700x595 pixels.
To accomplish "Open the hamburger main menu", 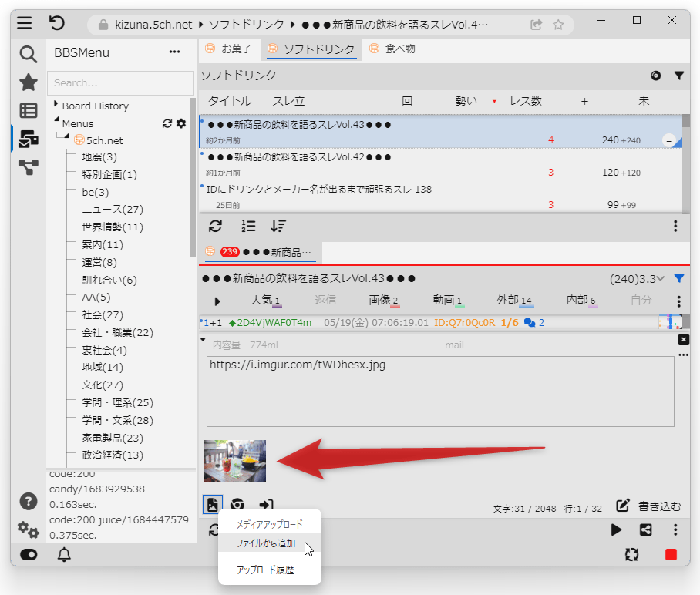I will coord(25,23).
